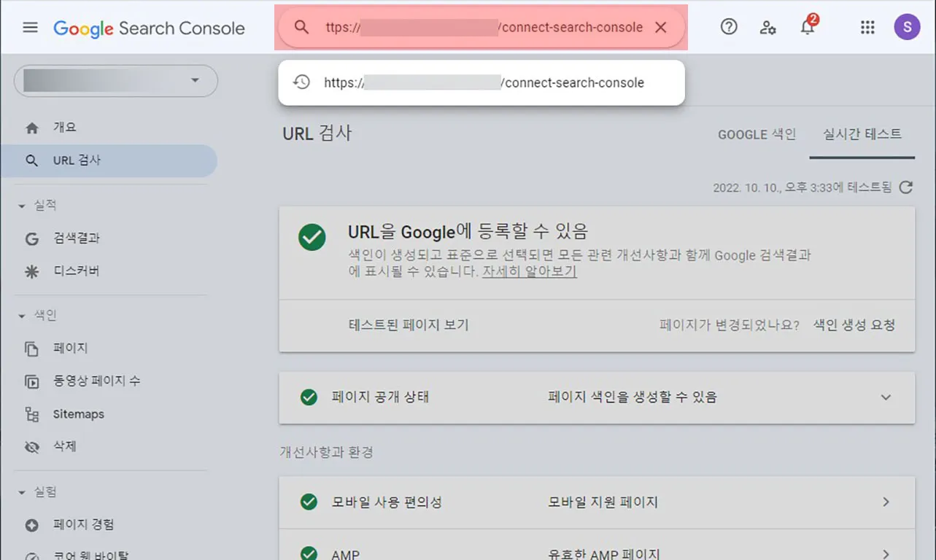Click 모바일 지원 페이지 text
This screenshot has height=560, width=936.
[x=603, y=502]
